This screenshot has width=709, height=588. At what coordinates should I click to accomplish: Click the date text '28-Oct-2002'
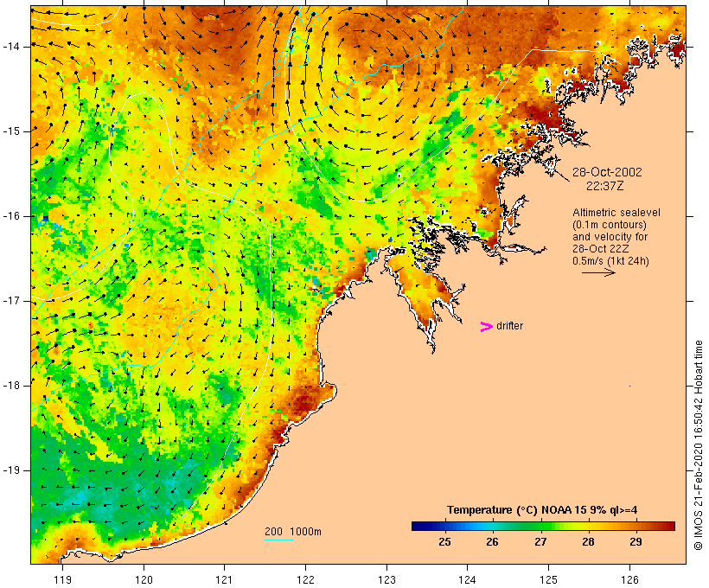tap(607, 172)
